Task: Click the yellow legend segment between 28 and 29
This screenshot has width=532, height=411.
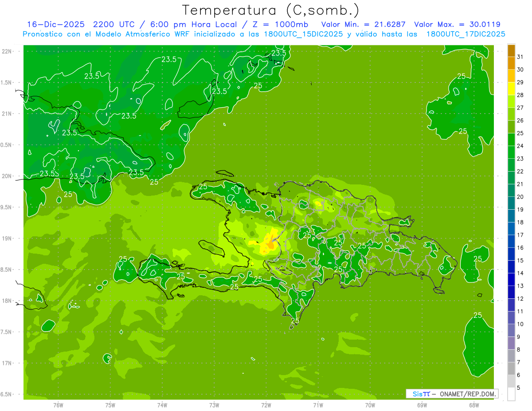Action: 511,89
